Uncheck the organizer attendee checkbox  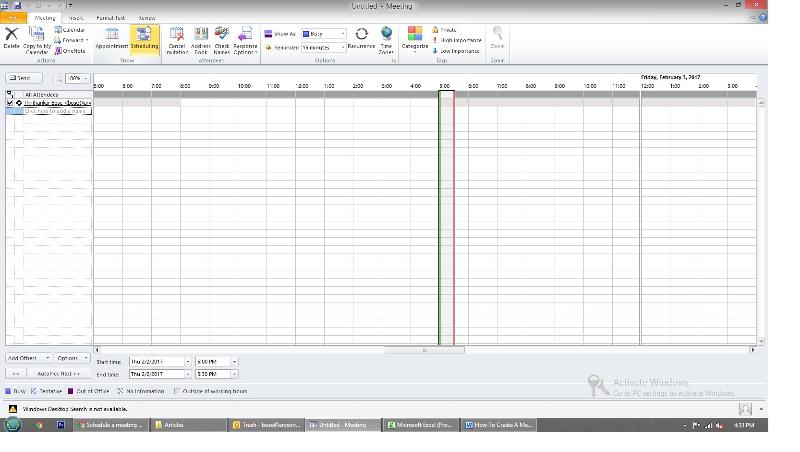(x=10, y=103)
